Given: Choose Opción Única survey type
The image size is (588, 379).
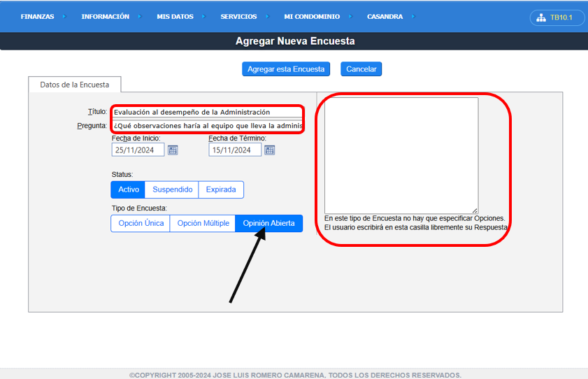Looking at the screenshot, I should click(141, 224).
